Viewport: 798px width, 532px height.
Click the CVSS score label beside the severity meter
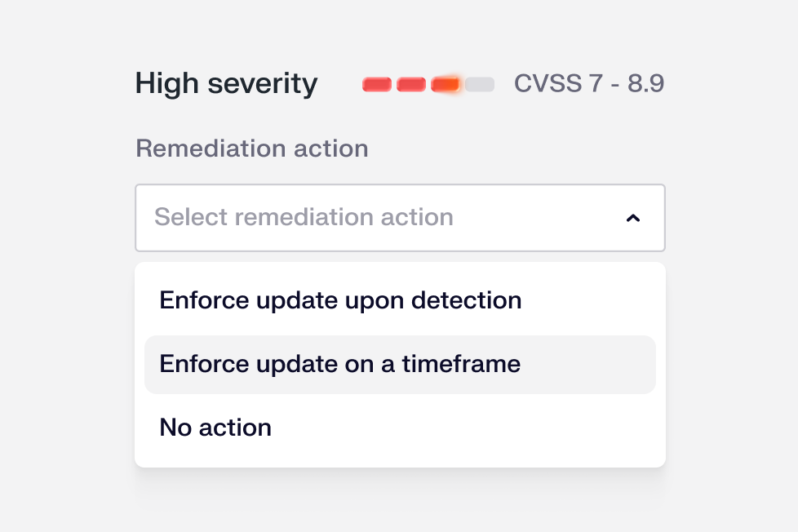[588, 83]
